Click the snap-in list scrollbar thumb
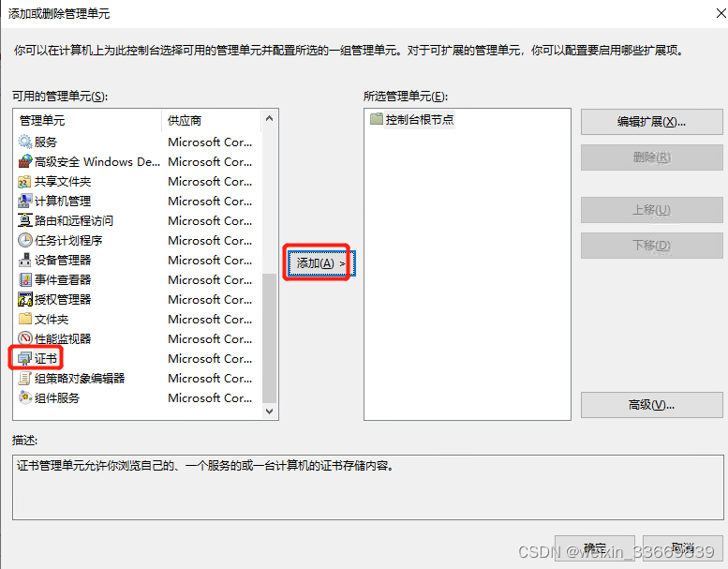 pos(269,338)
